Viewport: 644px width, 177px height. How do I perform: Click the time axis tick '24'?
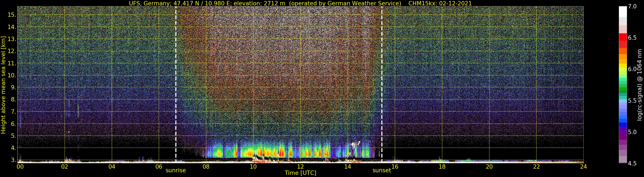[x=583, y=166]
